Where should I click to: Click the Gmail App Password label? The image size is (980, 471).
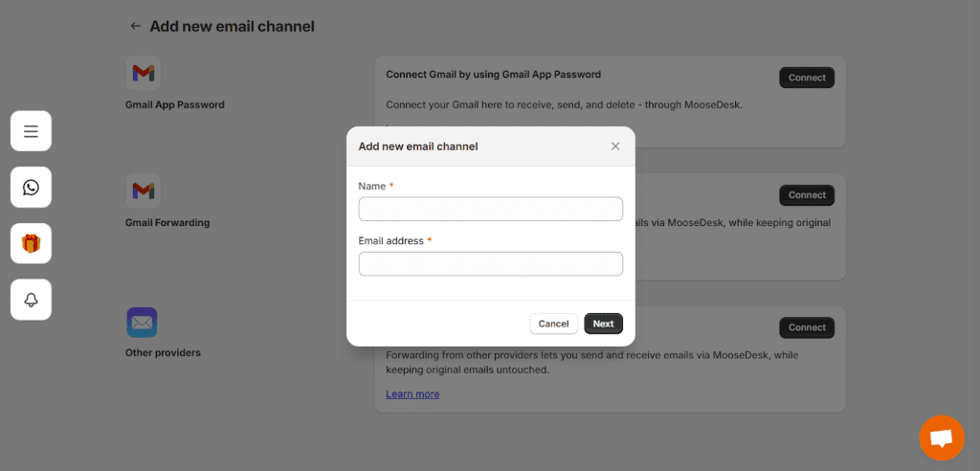pos(174,104)
